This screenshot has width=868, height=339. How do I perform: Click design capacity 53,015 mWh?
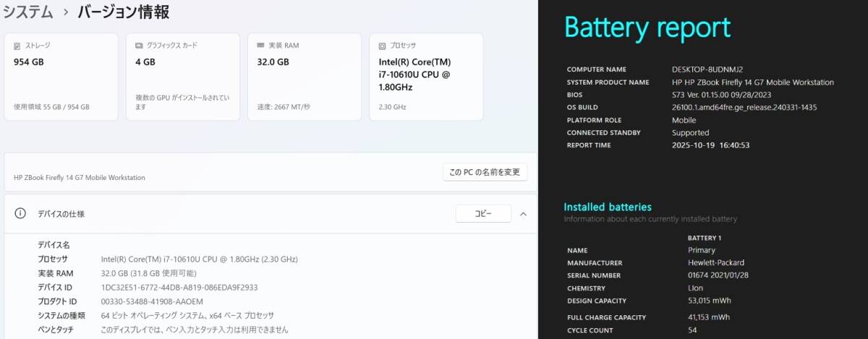(x=708, y=301)
